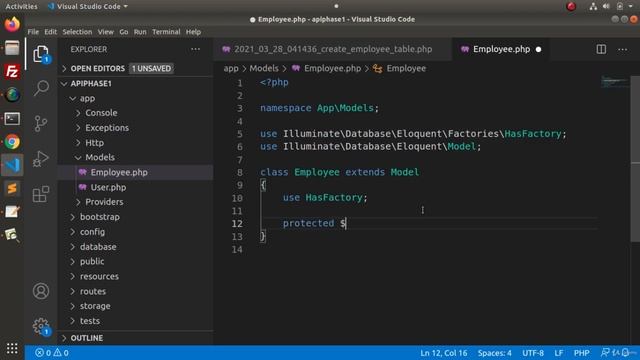
Task: Open the network indicator in top bar
Action: (x=593, y=6)
